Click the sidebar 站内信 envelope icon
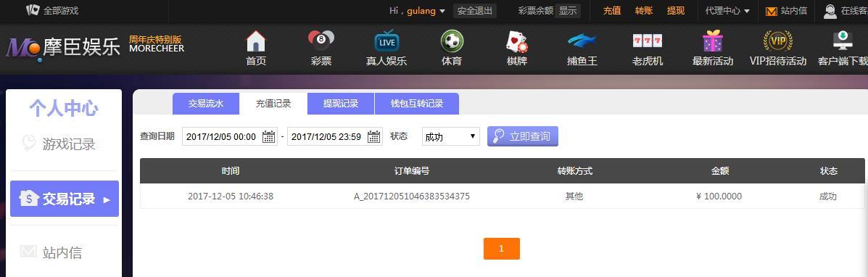Viewport: 868px width, 277px height. (x=28, y=252)
